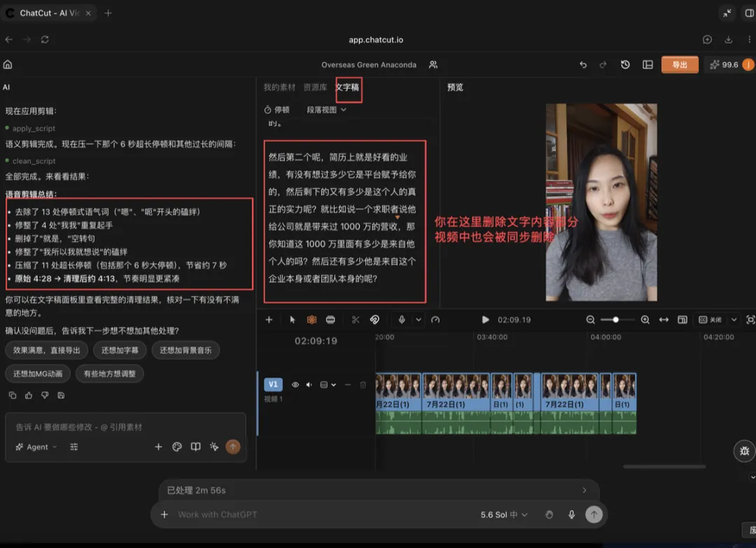This screenshot has width=756, height=548.
Task: Expand the captions options chevron
Action: [x=734, y=320]
